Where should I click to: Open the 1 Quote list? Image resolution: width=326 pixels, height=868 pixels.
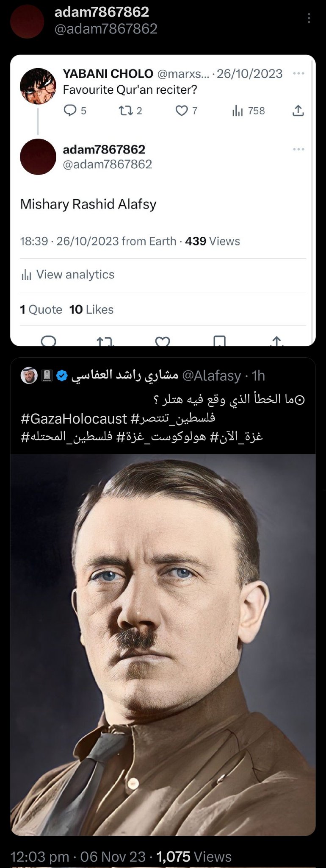[41, 309]
